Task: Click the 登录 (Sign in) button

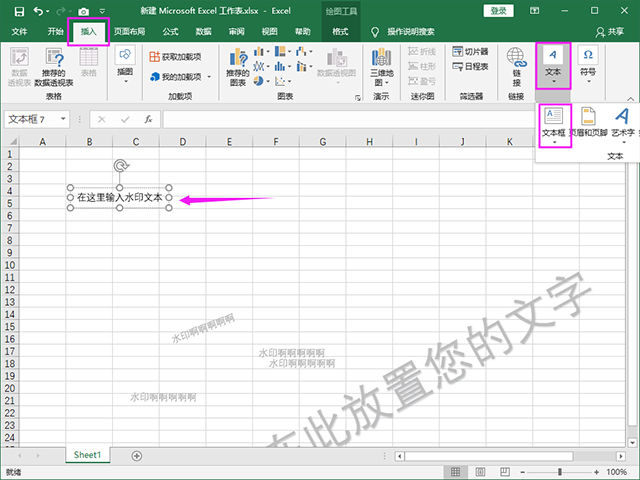Action: click(x=498, y=11)
